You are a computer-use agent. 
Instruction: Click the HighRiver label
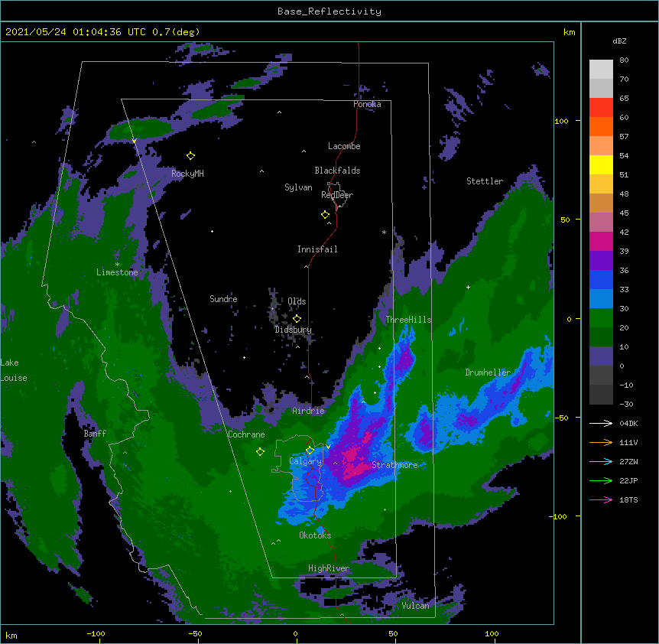[329, 568]
